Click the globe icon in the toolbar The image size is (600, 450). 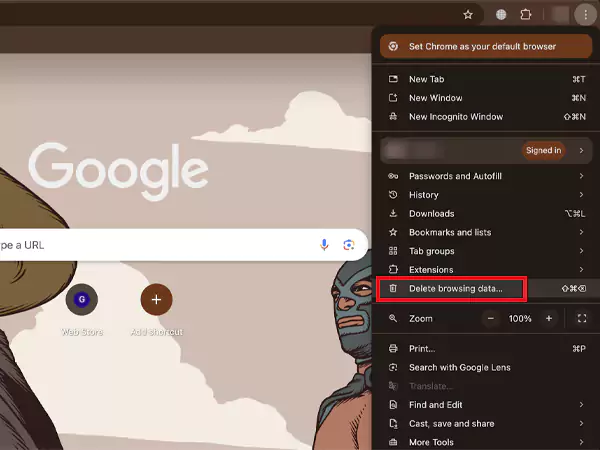pyautogui.click(x=501, y=15)
